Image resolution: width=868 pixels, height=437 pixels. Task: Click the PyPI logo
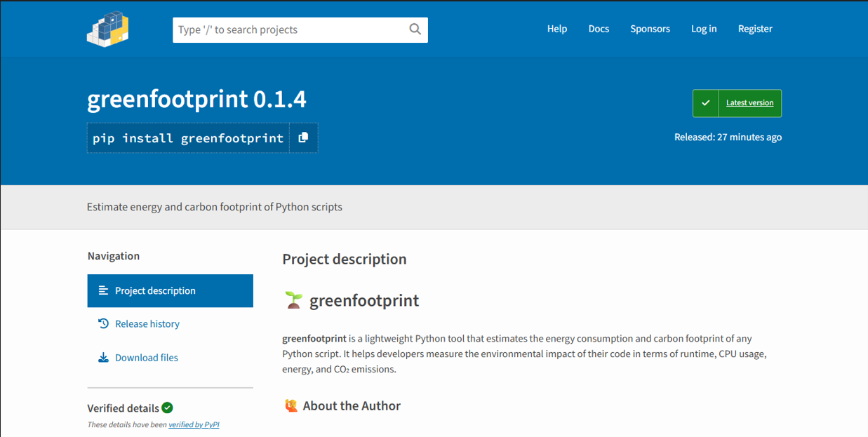pos(107,29)
